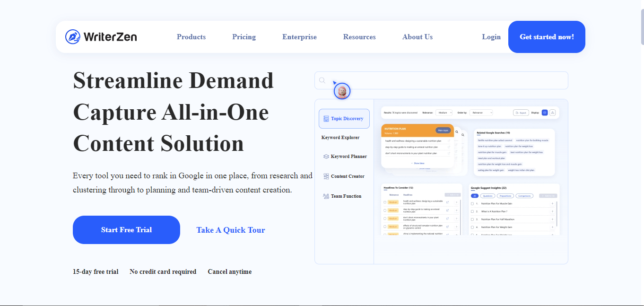Click the Keyword Planner layers icon
Screen dimensions: 644x306
(x=326, y=157)
